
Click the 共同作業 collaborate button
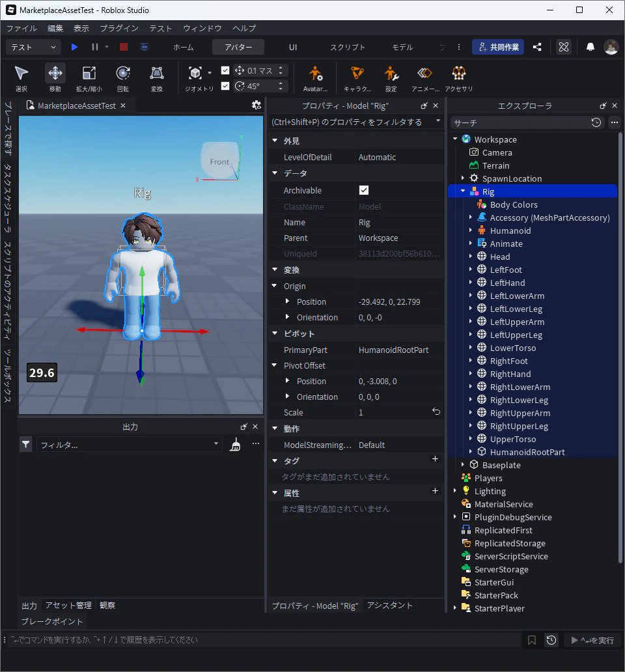tap(498, 47)
